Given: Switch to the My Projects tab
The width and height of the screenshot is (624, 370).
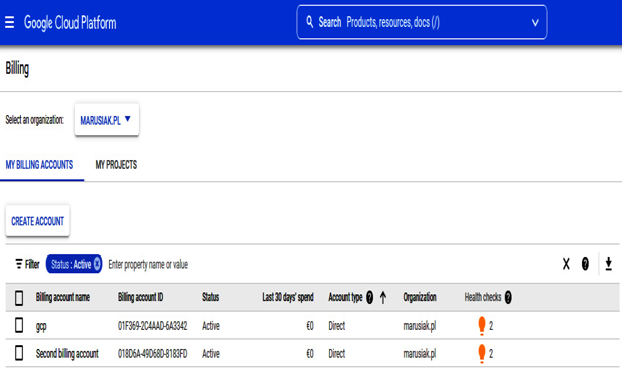Looking at the screenshot, I should click(x=116, y=165).
